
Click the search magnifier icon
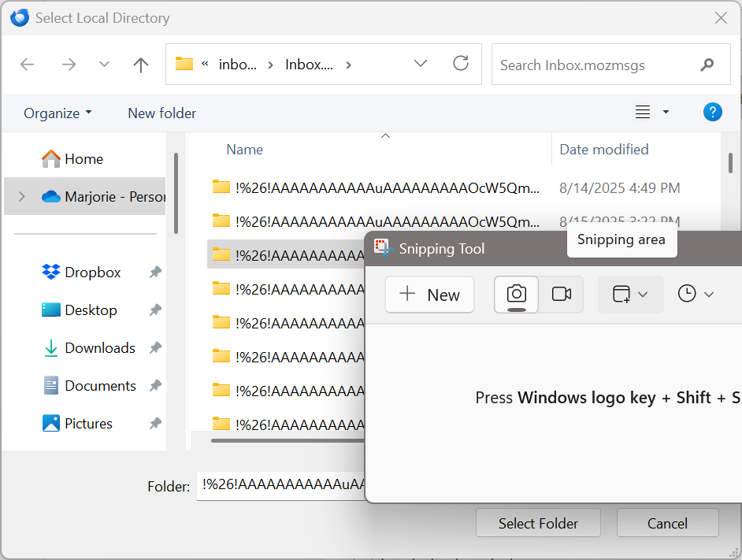coord(707,65)
